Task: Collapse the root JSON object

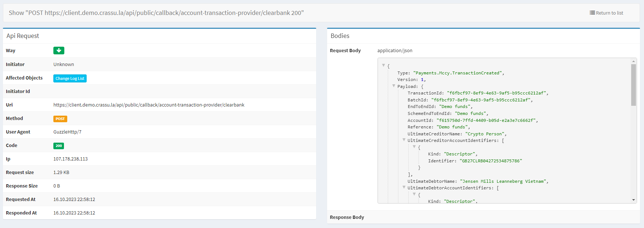Action: click(383, 66)
